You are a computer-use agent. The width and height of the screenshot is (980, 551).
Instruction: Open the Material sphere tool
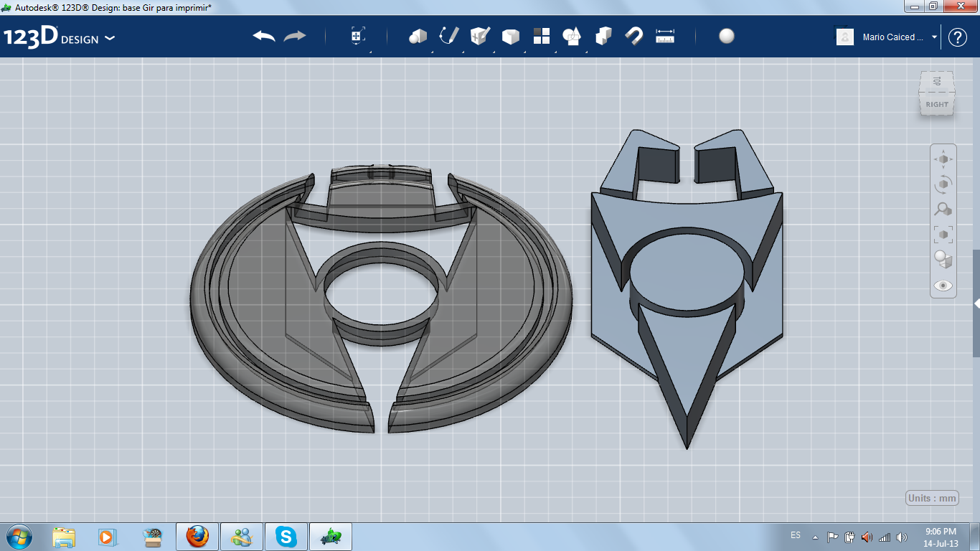coord(727,37)
